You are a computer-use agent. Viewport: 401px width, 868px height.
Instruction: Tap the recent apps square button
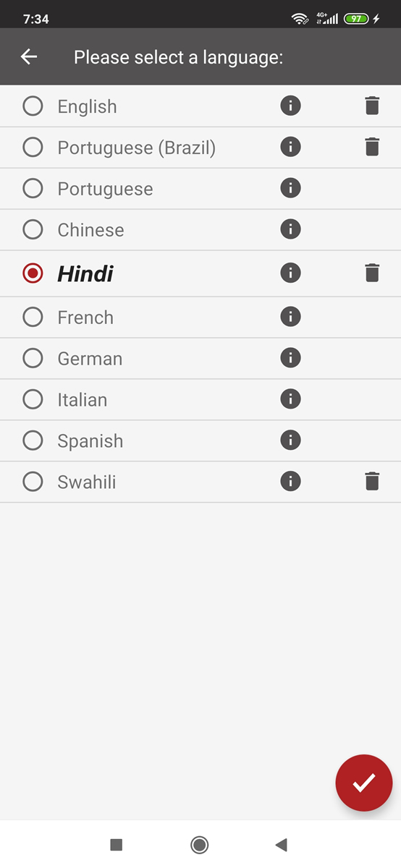point(116,844)
